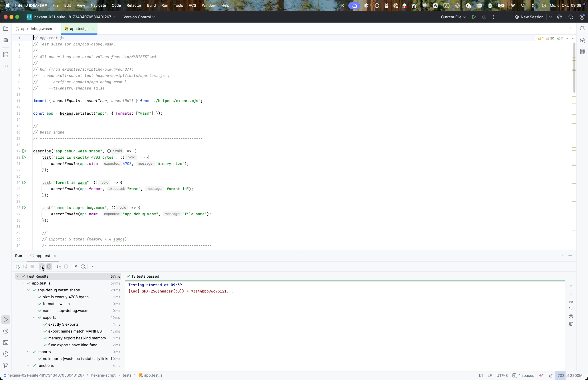The width and height of the screenshot is (588, 380).
Task: Click LF line separator in status bar
Action: point(490,375)
